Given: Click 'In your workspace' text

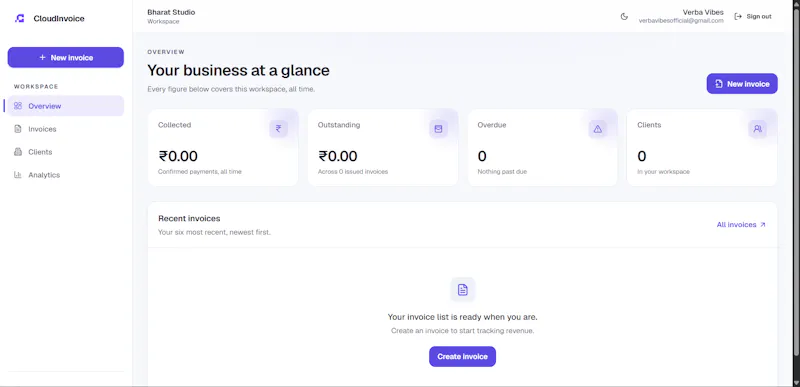Looking at the screenshot, I should (663, 172).
